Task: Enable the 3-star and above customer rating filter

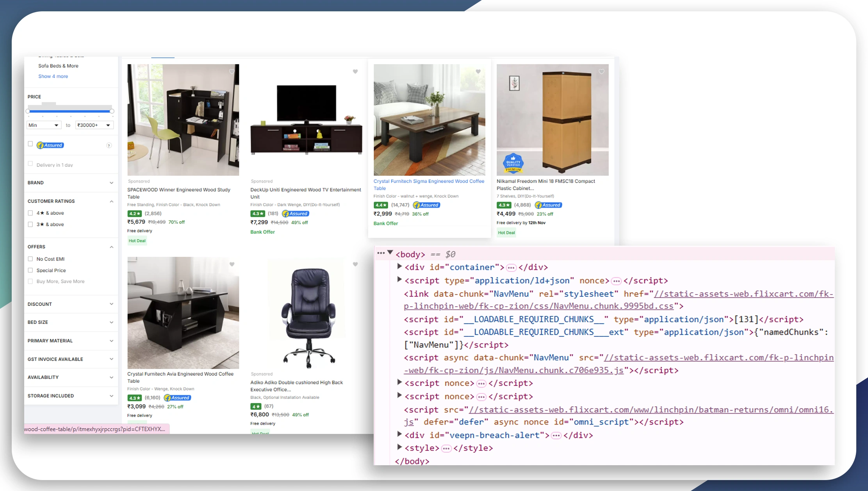Action: [x=30, y=224]
